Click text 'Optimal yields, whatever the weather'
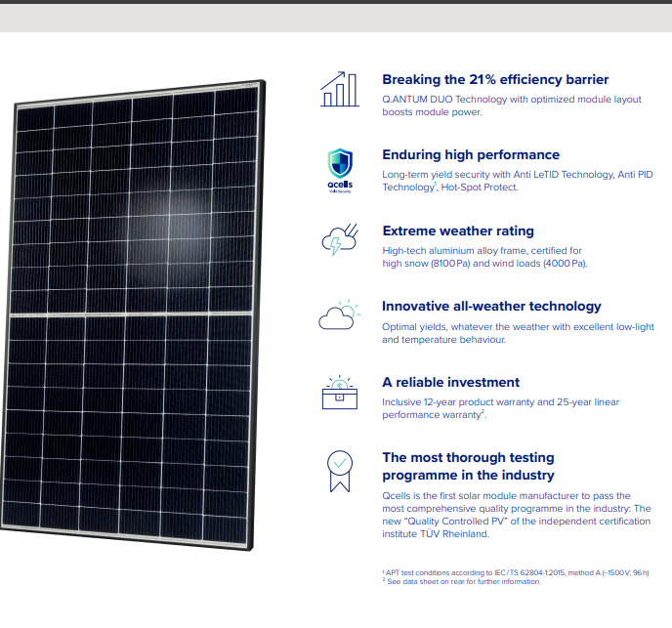Image resolution: width=672 pixels, height=628 pixels. tap(466, 326)
